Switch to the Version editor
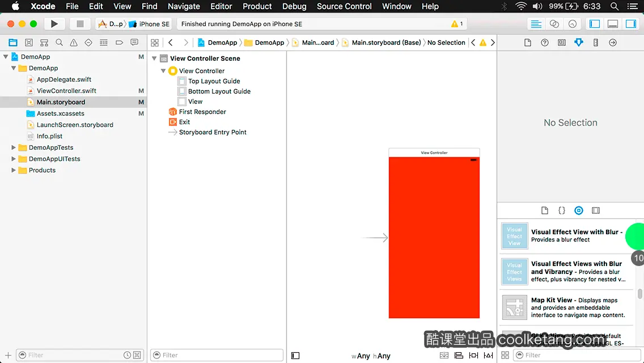This screenshot has width=644, height=363. coord(572,24)
